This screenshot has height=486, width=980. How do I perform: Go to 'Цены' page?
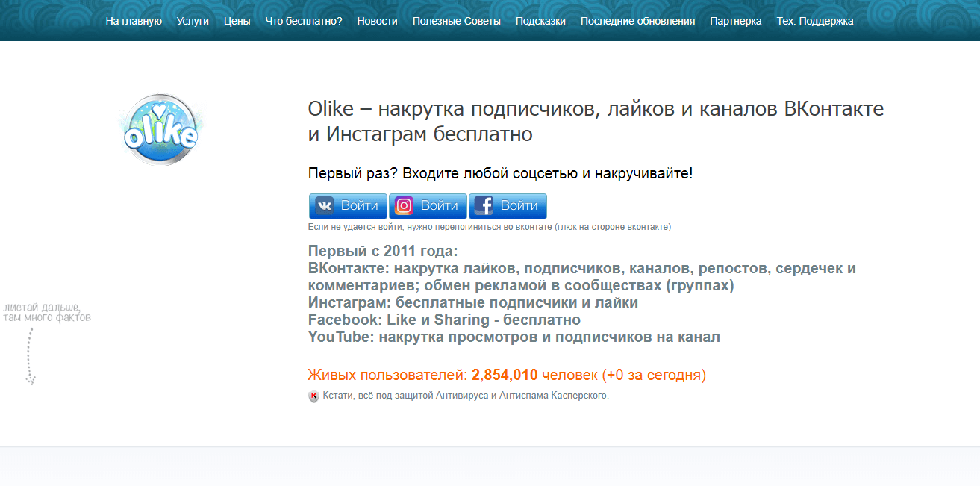(237, 21)
